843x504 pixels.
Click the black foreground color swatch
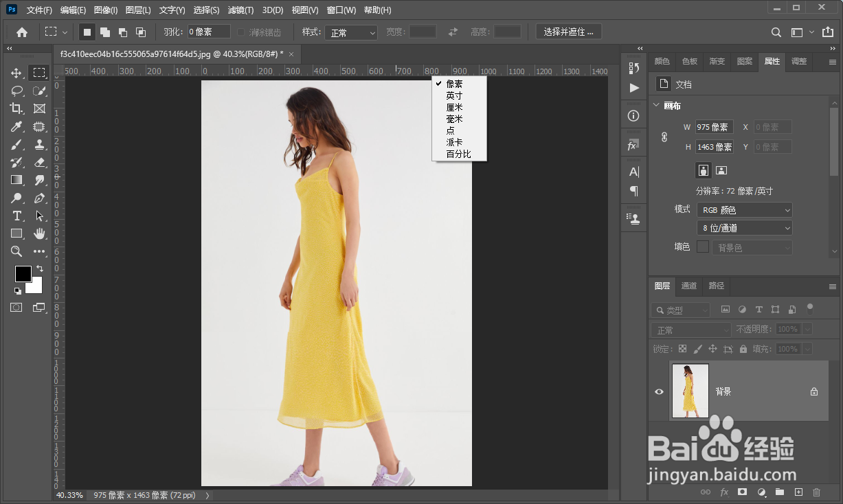(x=22, y=273)
